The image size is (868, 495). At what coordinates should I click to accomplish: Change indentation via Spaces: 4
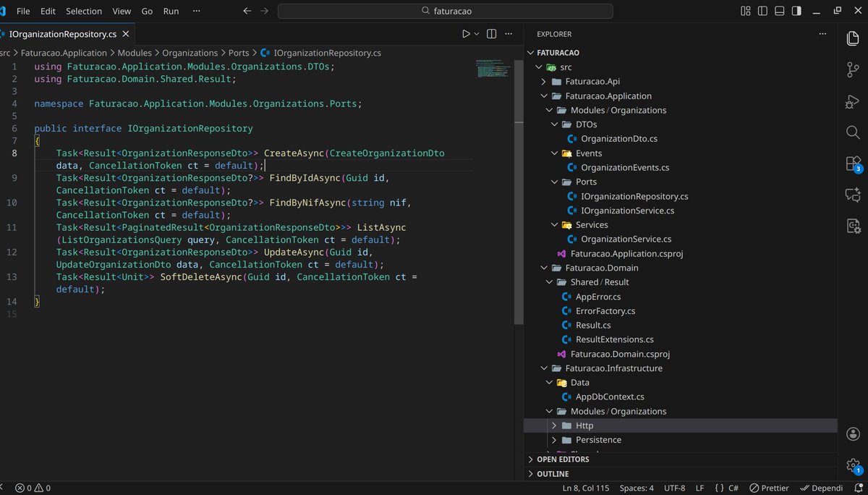(637, 488)
